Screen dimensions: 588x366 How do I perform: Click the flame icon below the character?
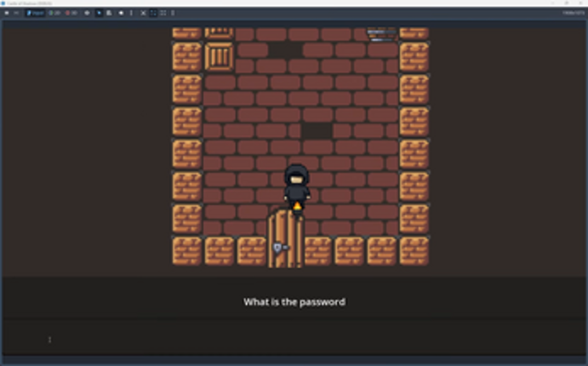(297, 205)
